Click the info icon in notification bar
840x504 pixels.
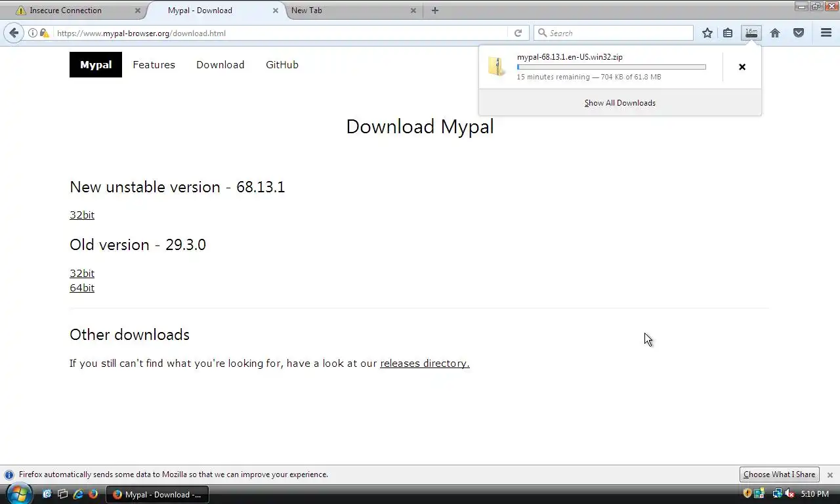(x=9, y=474)
